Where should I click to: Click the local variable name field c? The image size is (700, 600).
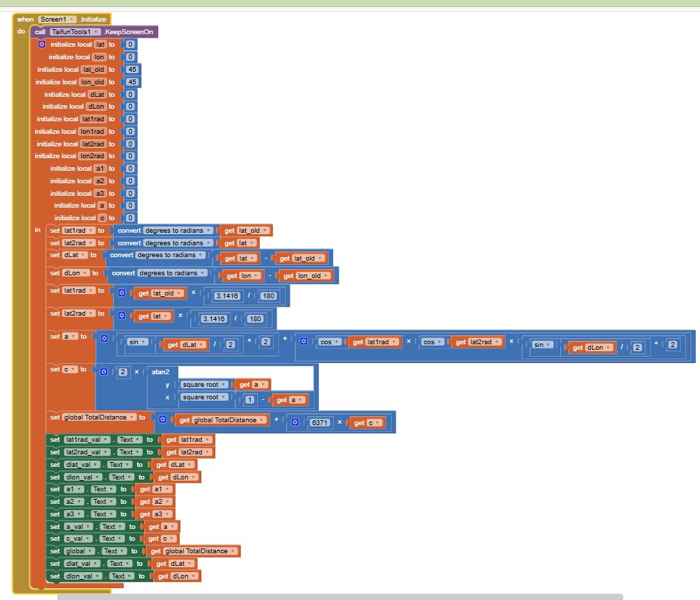click(x=102, y=218)
